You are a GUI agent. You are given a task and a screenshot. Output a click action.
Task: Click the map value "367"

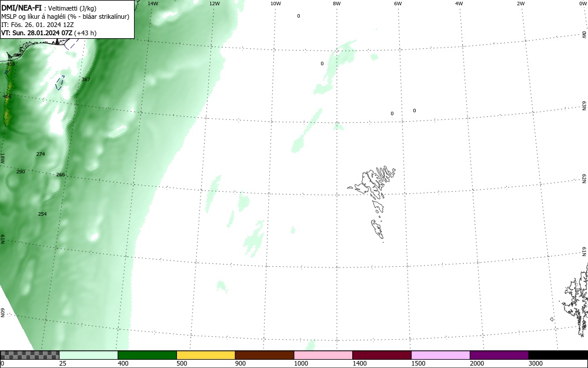point(86,79)
